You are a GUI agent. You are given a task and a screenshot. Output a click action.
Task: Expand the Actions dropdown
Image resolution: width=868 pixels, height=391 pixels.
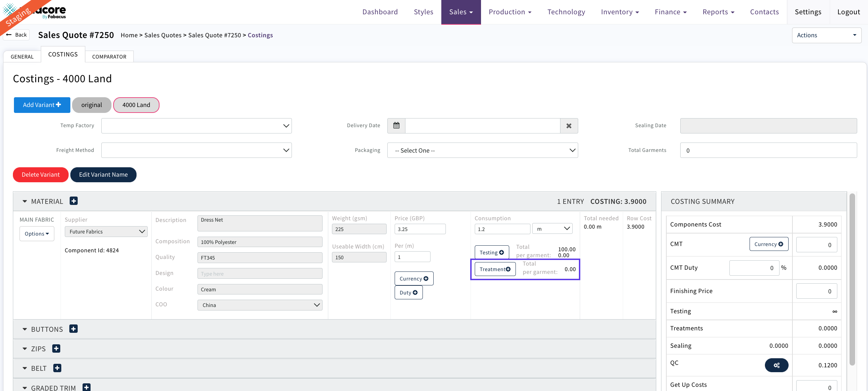pos(826,35)
